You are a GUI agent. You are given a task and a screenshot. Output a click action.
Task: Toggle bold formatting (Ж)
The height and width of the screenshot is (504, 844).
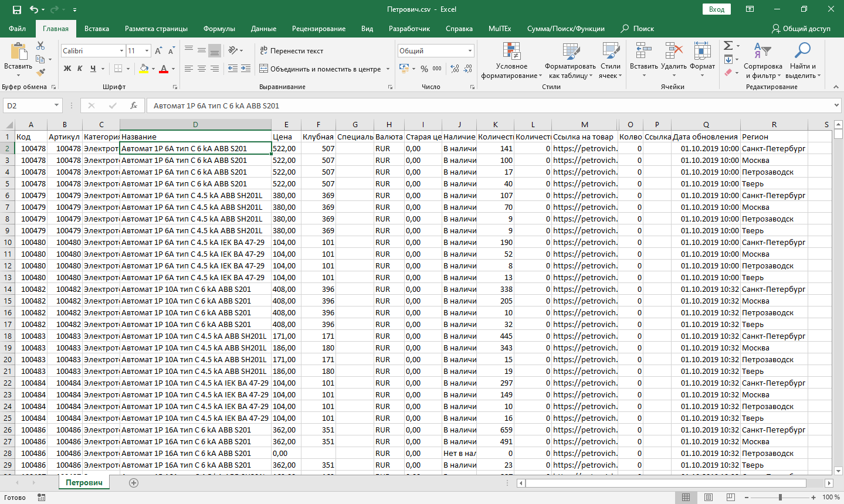click(67, 69)
